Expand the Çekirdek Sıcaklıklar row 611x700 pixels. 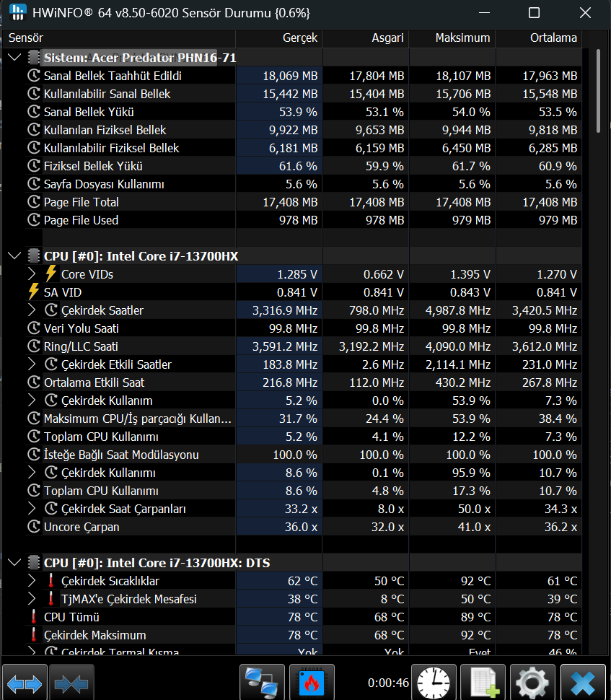tap(32, 581)
